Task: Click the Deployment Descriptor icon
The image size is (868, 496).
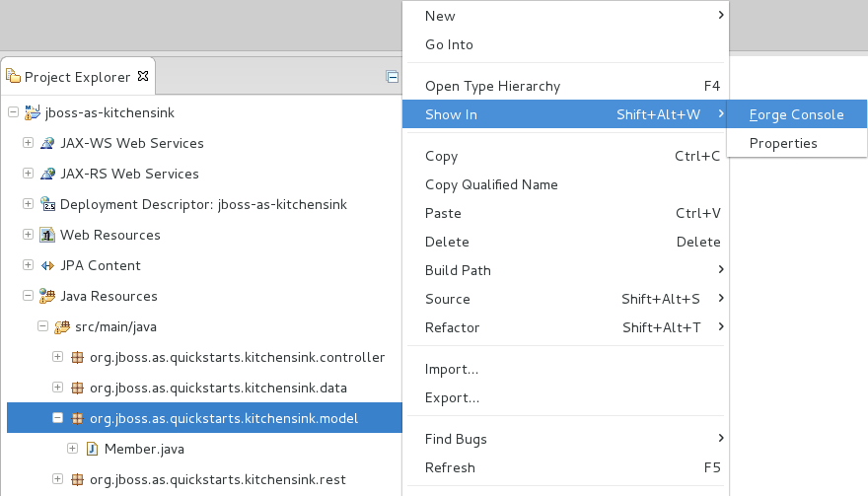Action: tap(46, 204)
